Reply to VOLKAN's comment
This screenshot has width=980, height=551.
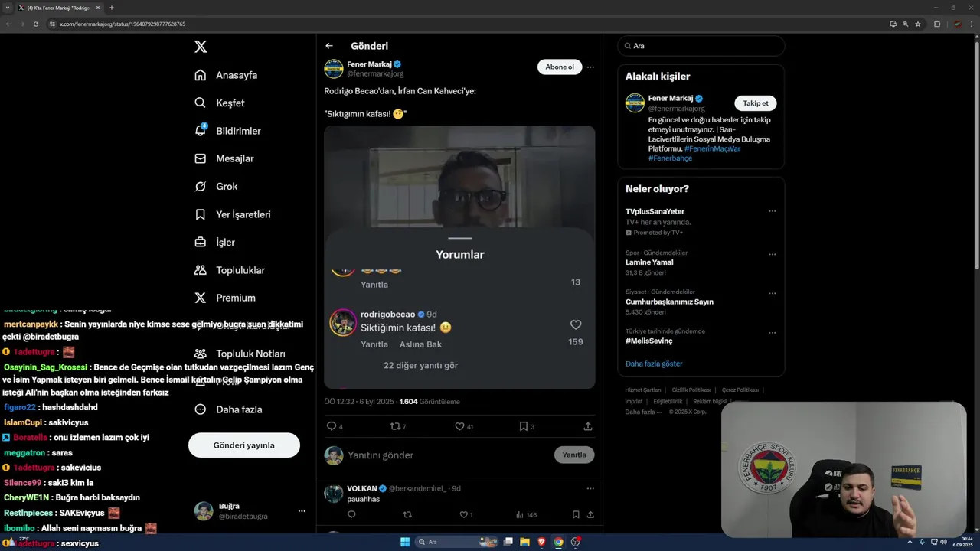click(x=351, y=515)
